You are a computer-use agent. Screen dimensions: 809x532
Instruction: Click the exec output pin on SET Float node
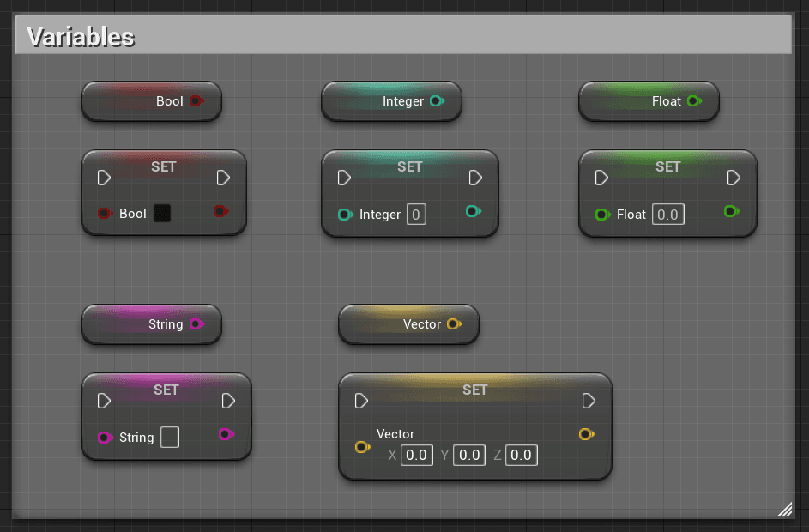point(734,178)
